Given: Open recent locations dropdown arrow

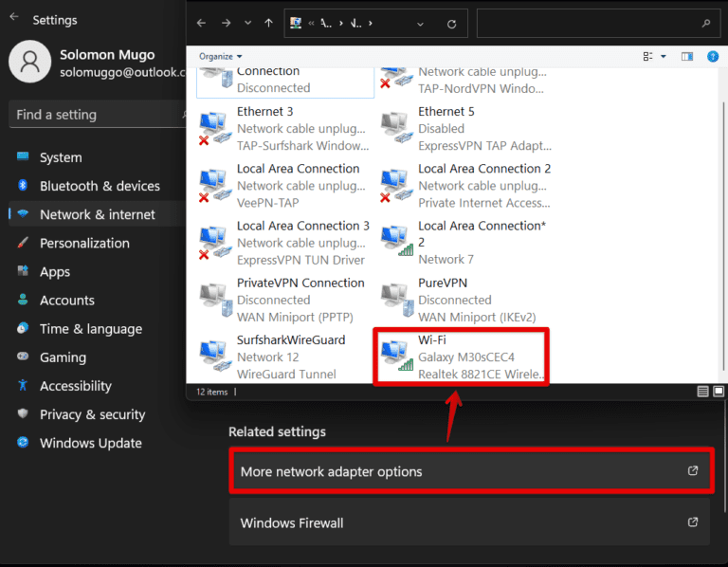Looking at the screenshot, I should point(248,24).
